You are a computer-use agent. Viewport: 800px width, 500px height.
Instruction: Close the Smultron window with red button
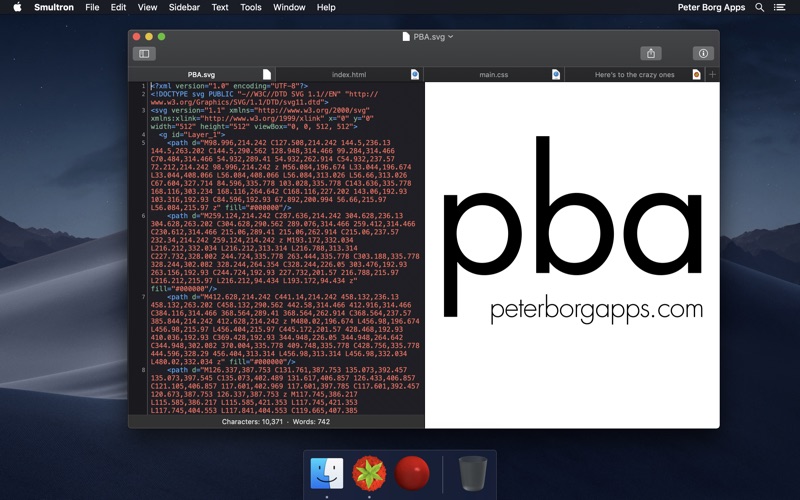pos(137,37)
